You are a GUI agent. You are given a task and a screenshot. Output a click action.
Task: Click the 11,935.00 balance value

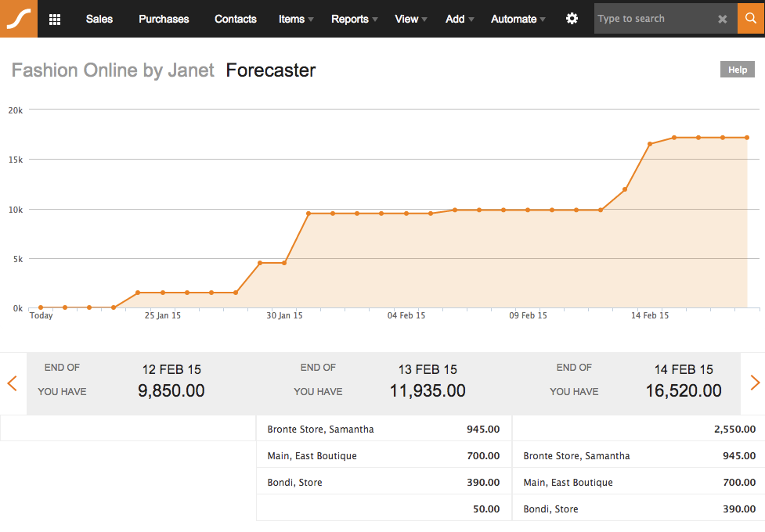point(428,390)
